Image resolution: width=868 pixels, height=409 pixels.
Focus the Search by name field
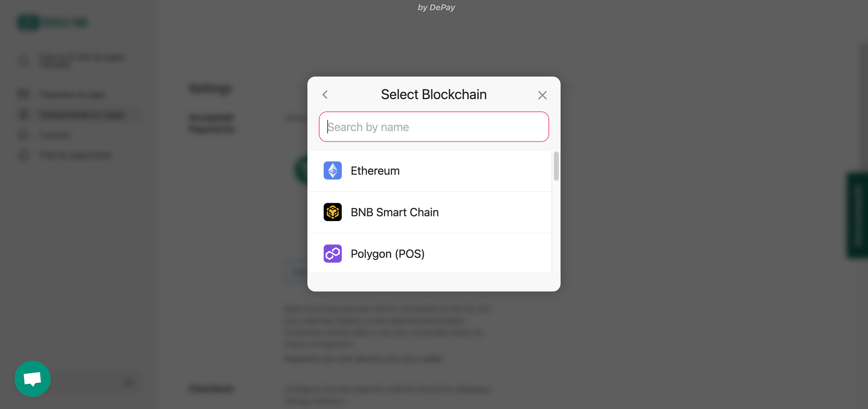pyautogui.click(x=434, y=127)
